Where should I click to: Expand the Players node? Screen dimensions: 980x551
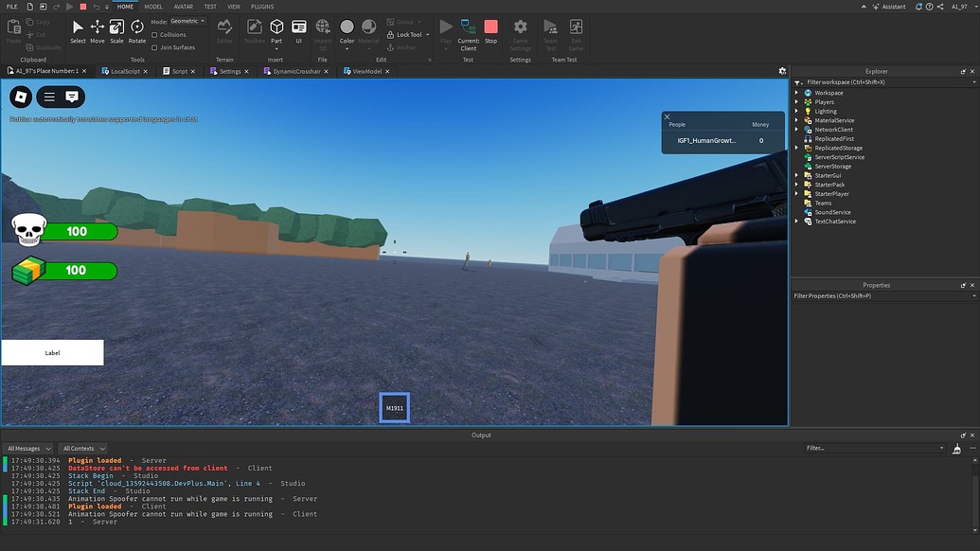(797, 102)
